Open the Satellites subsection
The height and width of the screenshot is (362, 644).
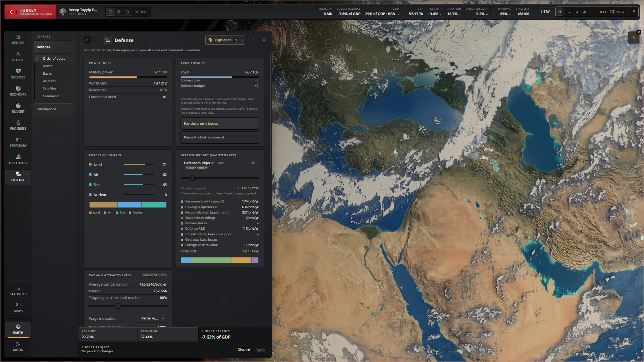coord(50,88)
